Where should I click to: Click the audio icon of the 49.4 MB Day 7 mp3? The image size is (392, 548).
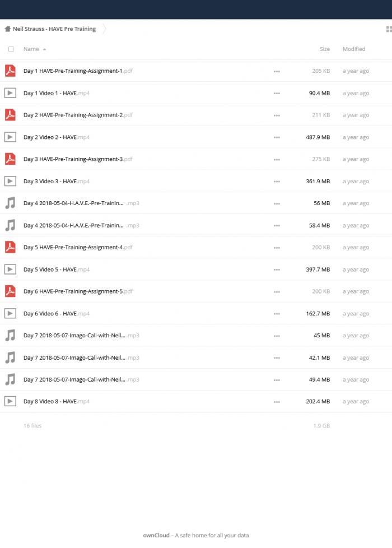pyautogui.click(x=10, y=379)
